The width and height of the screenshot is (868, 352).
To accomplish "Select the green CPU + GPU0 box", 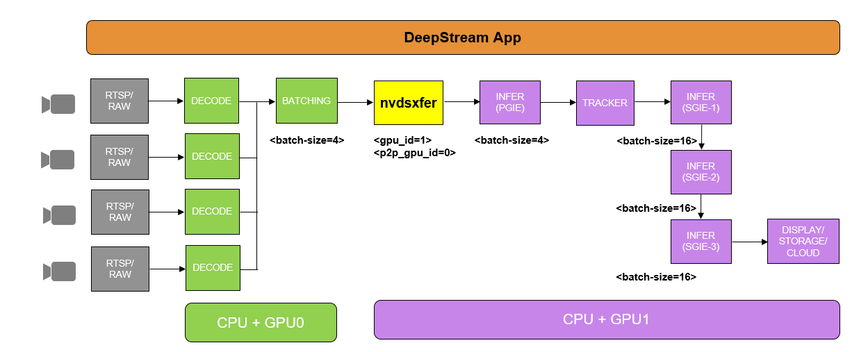I will pyautogui.click(x=261, y=322).
